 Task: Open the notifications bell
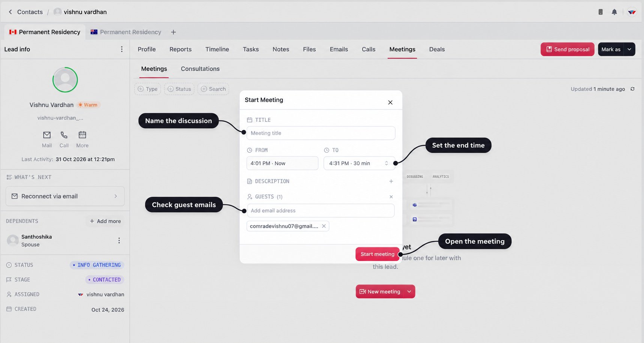[x=614, y=12]
